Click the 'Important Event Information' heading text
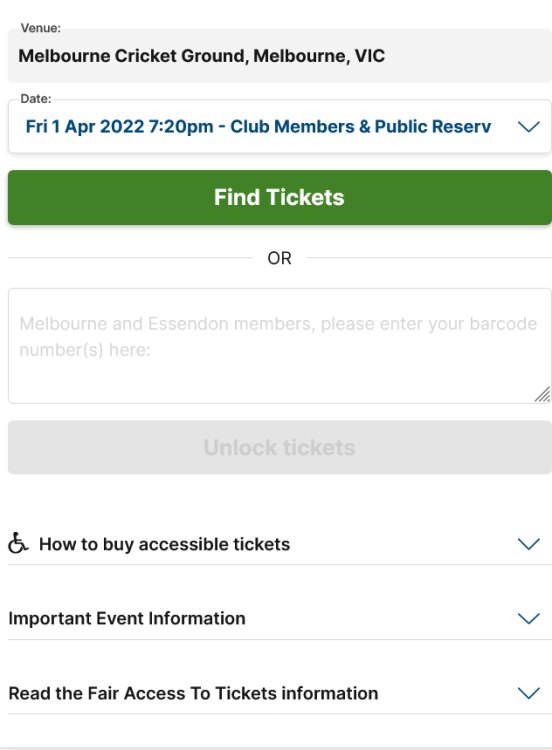Screen dimensions: 552x750 tap(127, 618)
